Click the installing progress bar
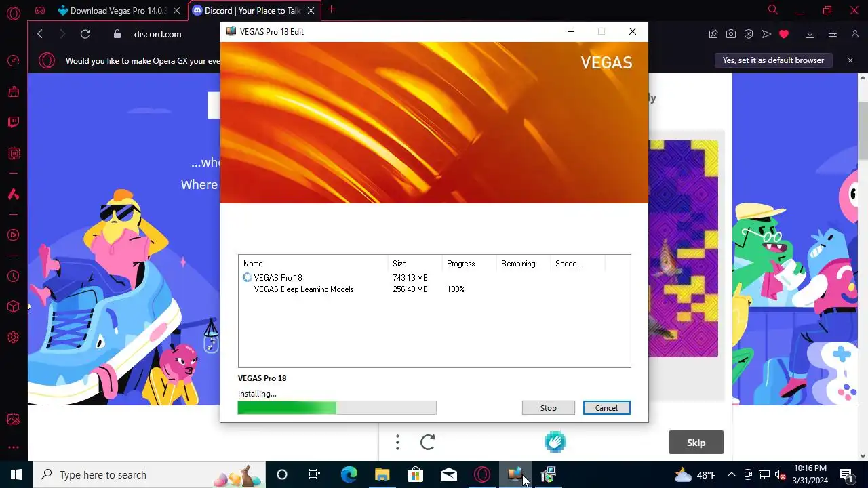This screenshot has height=488, width=868. click(x=337, y=407)
